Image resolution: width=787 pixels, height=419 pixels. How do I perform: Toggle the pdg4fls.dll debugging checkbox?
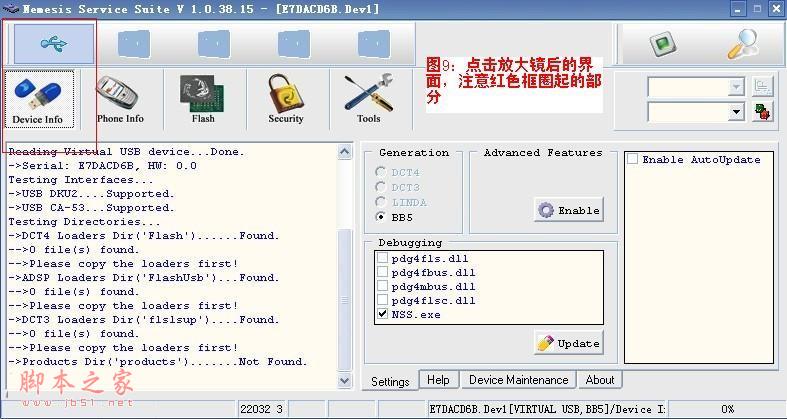(x=382, y=258)
